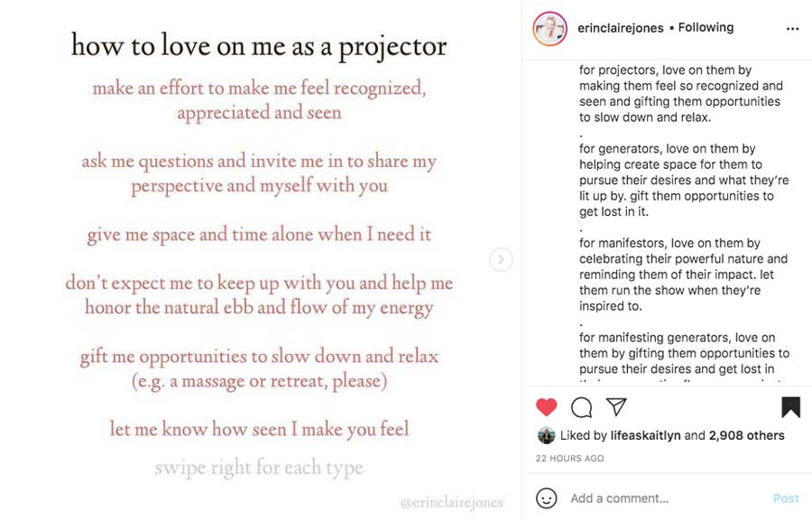Share the post via paper plane icon
This screenshot has width=812, height=521.
tap(616, 407)
